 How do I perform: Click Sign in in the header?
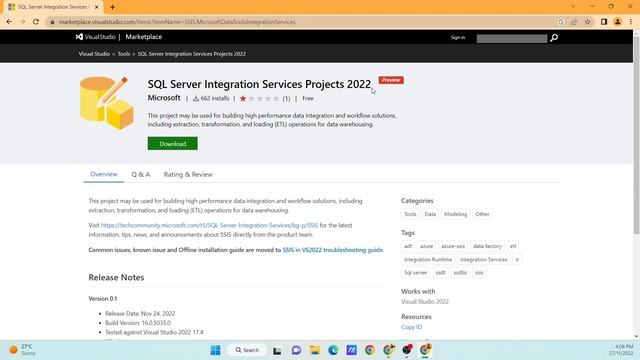coord(458,38)
